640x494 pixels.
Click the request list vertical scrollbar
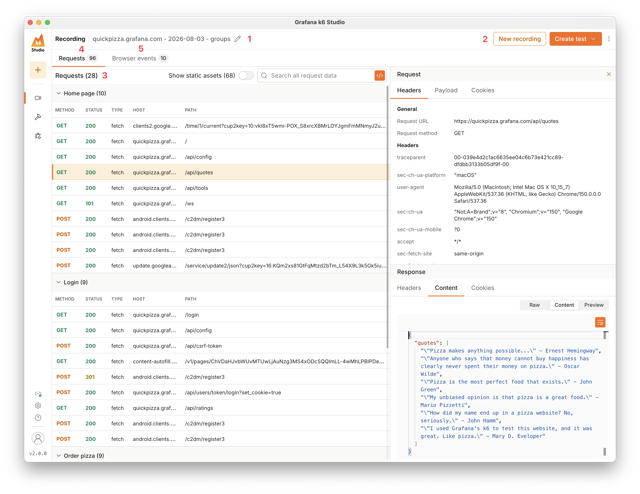[387, 216]
